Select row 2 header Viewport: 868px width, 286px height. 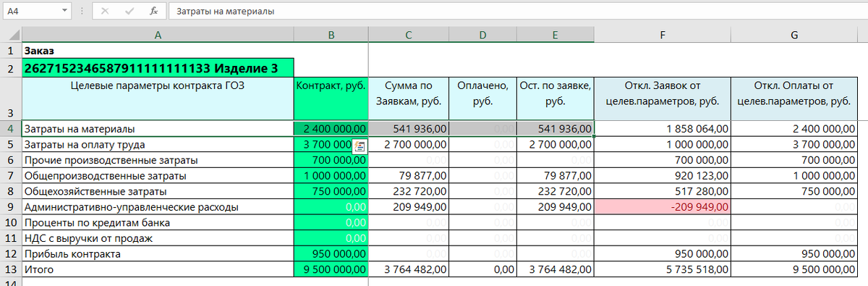[x=11, y=67]
